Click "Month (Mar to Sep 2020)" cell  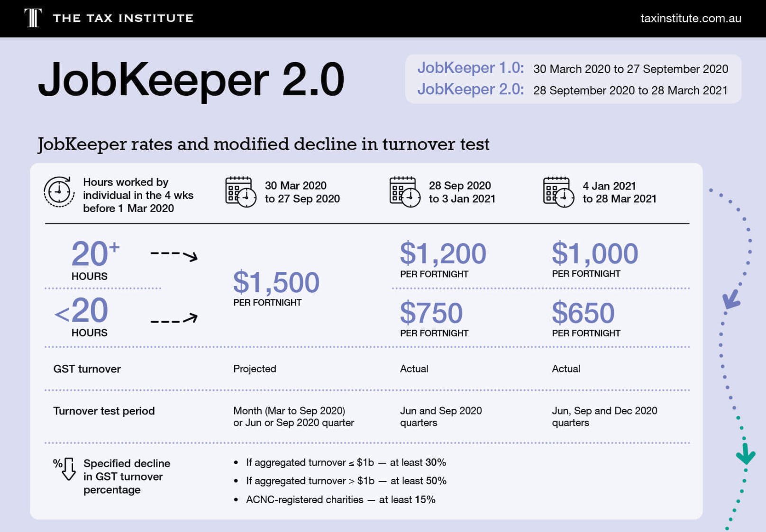click(x=293, y=416)
